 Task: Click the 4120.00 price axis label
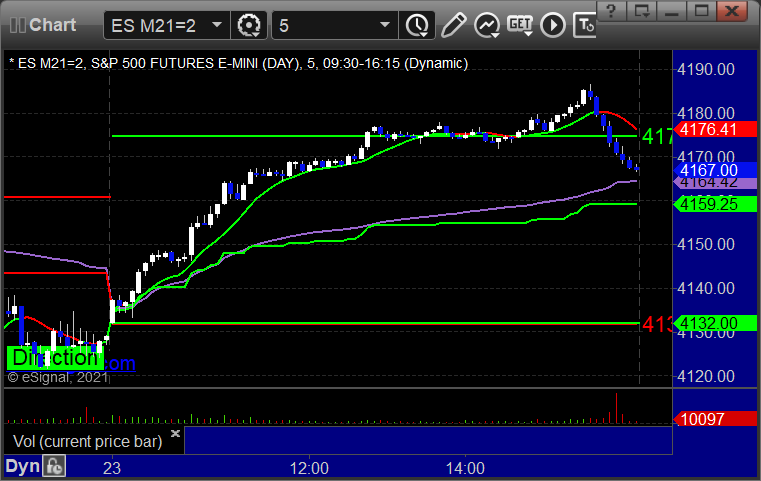[x=706, y=376]
